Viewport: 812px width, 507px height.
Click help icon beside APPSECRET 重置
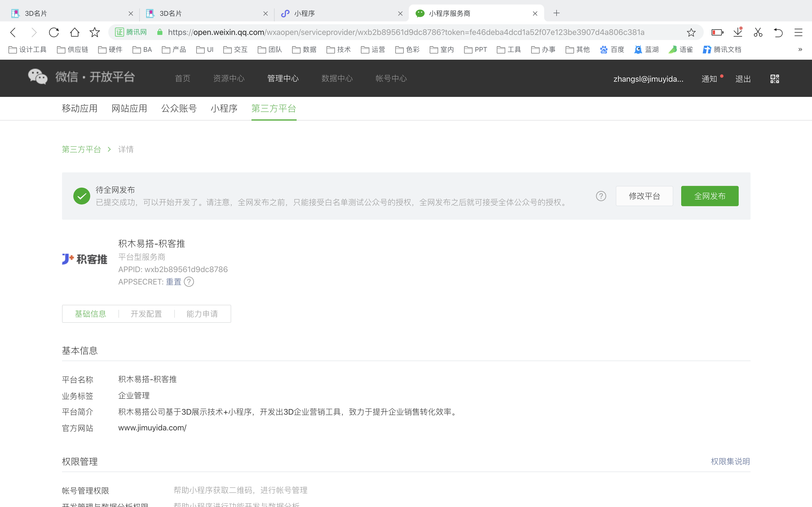pyautogui.click(x=189, y=282)
